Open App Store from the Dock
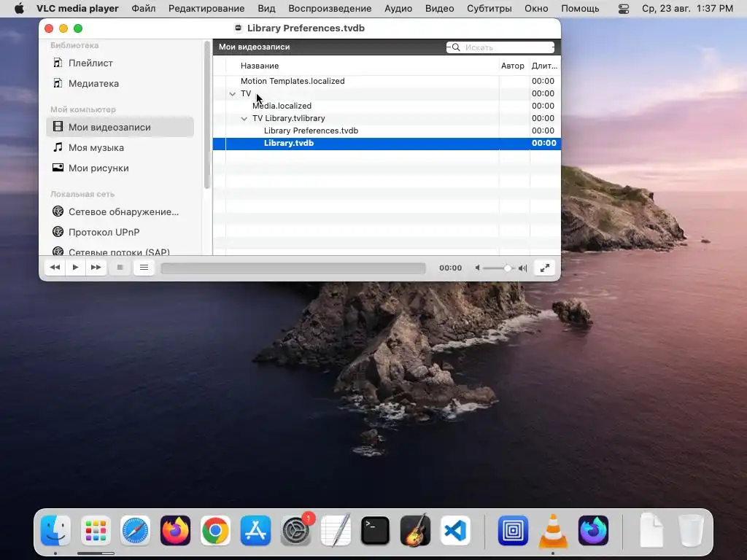The height and width of the screenshot is (560, 747). click(x=255, y=530)
